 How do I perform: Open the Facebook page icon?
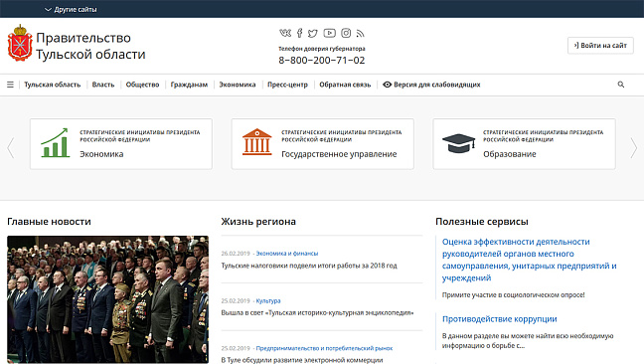pyautogui.click(x=300, y=33)
